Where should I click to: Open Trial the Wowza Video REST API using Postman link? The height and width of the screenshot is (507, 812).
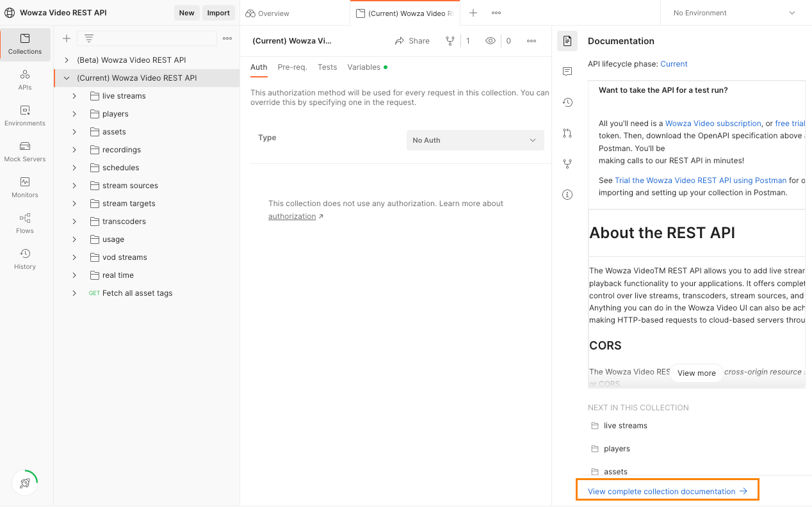coord(701,181)
